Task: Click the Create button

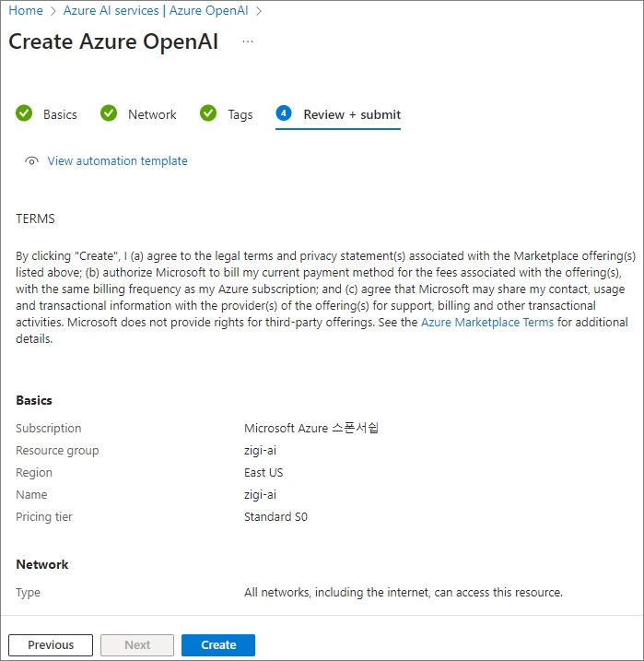Action: (218, 645)
